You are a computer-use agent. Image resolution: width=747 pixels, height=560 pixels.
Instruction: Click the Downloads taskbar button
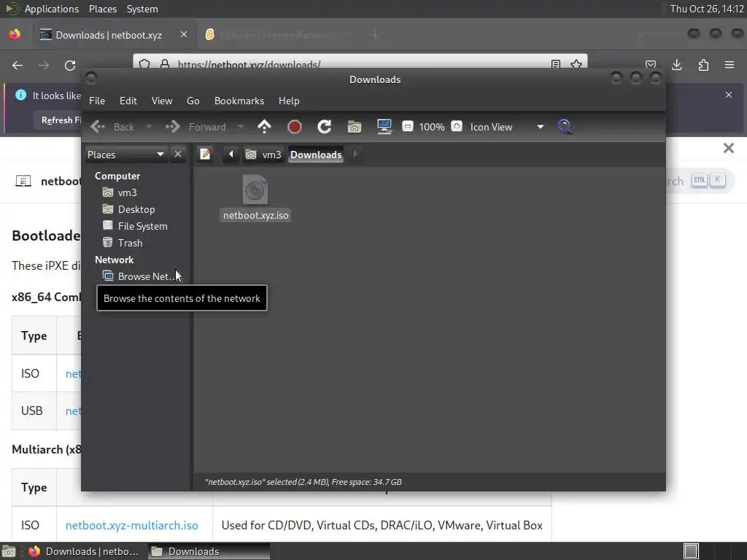click(x=209, y=551)
